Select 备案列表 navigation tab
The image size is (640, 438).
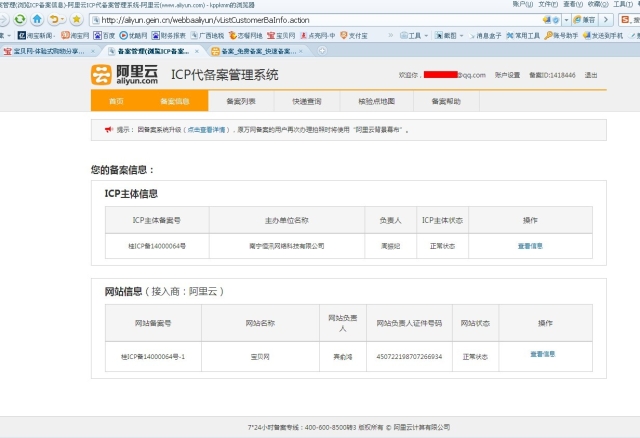[x=241, y=101]
